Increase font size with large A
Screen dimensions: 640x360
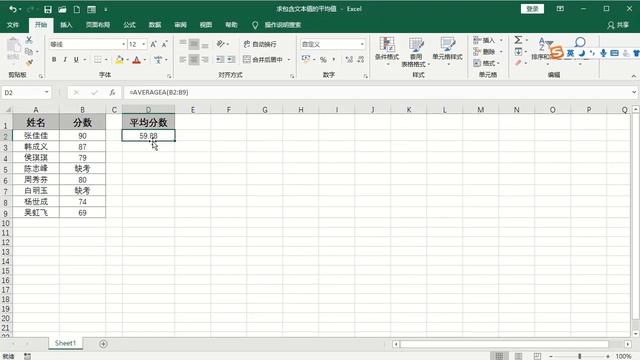coord(153,44)
